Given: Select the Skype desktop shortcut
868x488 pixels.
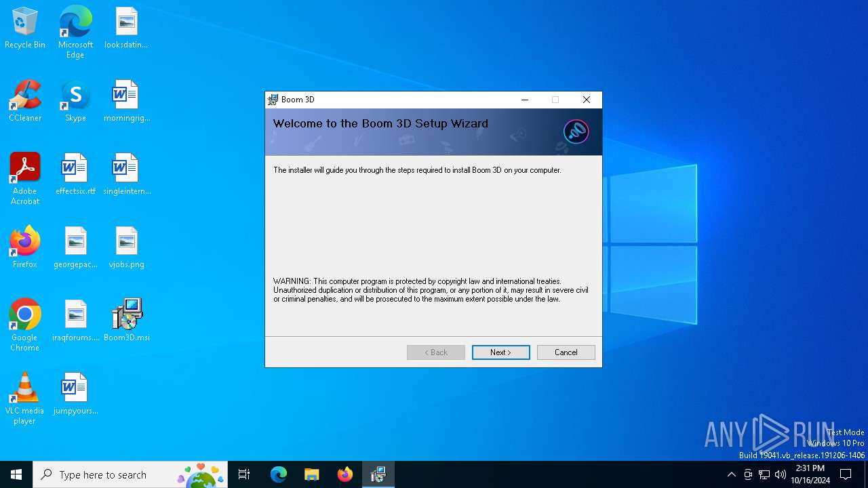Looking at the screenshot, I should pos(75,102).
